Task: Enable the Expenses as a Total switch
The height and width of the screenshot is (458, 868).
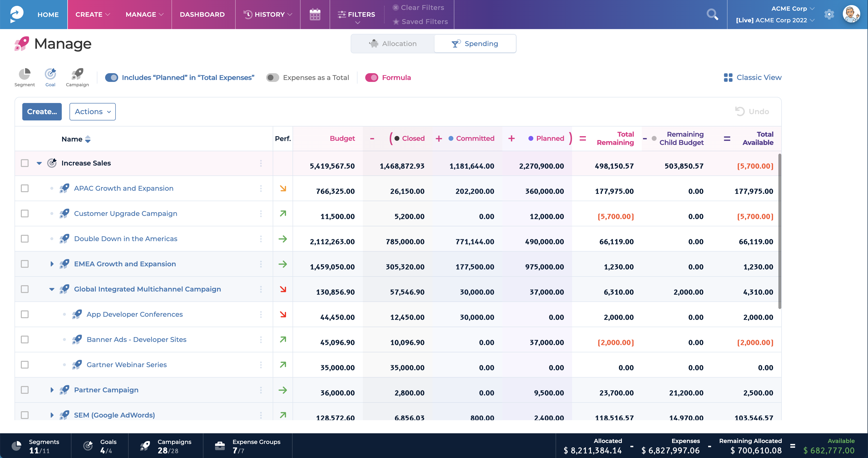Action: click(273, 78)
